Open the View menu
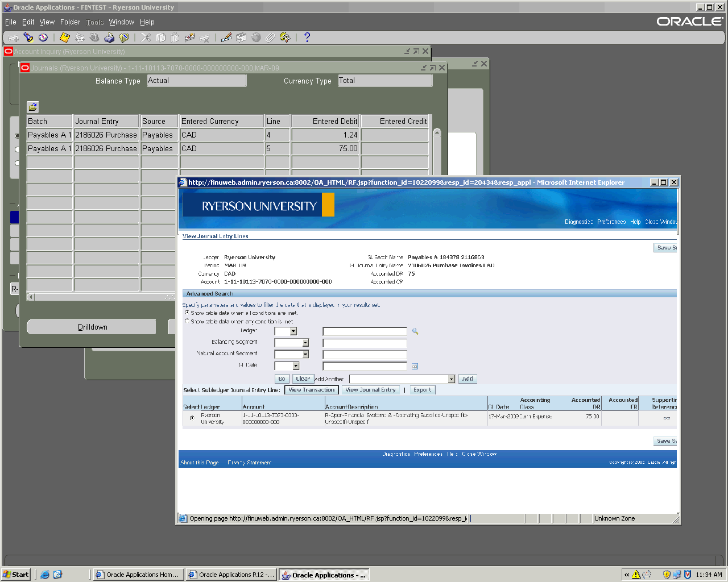This screenshot has width=728, height=582. point(47,22)
